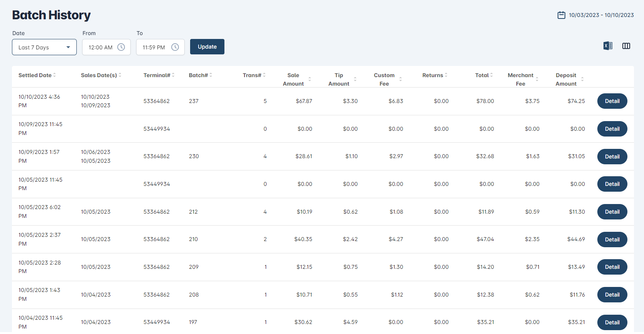
Task: Click the 12:00 AM From time field
Action: click(101, 47)
